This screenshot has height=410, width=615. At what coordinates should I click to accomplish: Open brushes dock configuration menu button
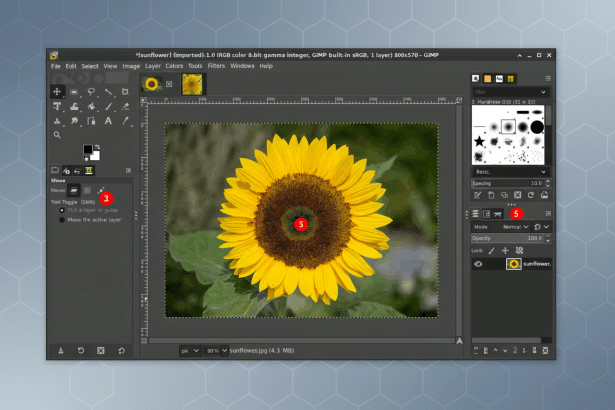(548, 78)
